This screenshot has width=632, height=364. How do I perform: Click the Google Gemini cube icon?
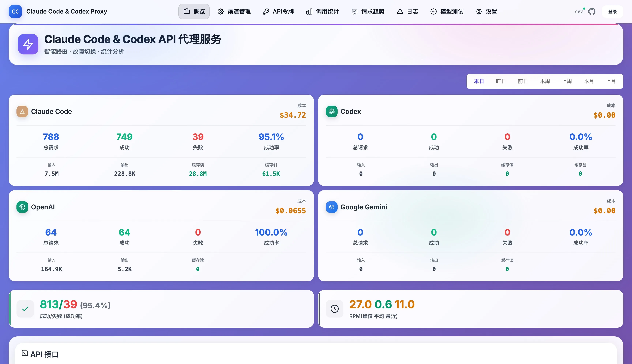pos(332,207)
